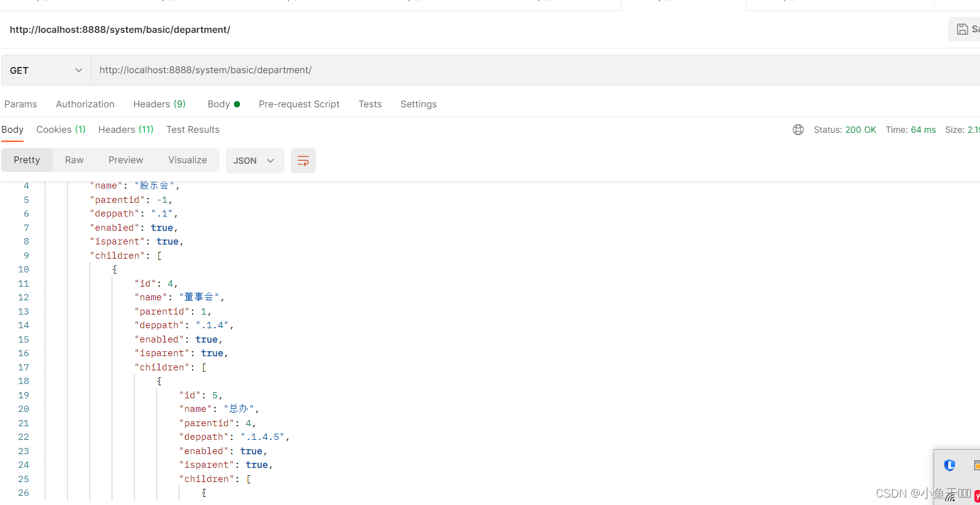The height and width of the screenshot is (505, 980).
Task: Switch to the Raw response view
Action: coord(74,160)
